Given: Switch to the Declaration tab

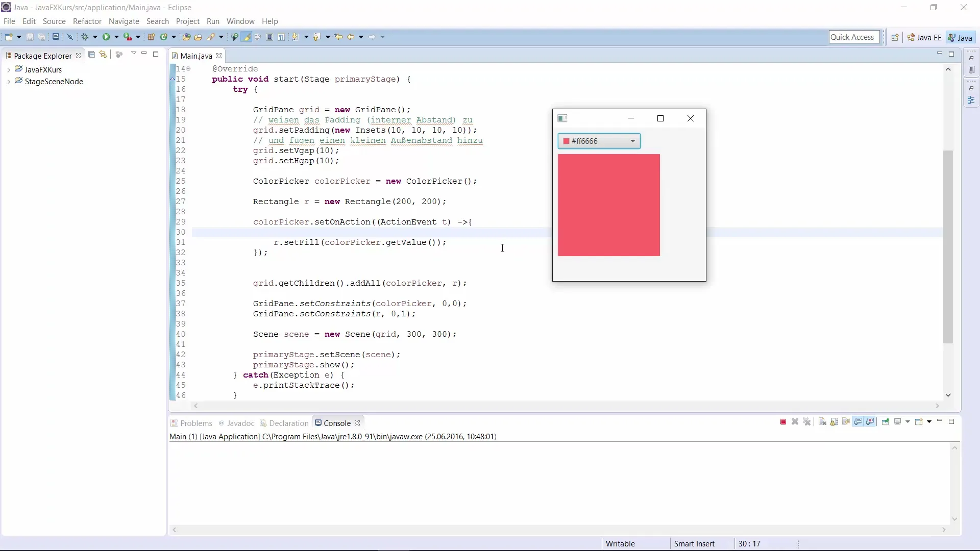Looking at the screenshot, I should click(x=284, y=423).
